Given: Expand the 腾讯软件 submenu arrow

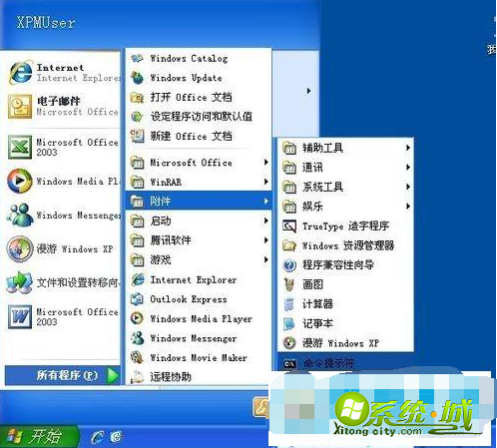Looking at the screenshot, I should click(x=266, y=240).
